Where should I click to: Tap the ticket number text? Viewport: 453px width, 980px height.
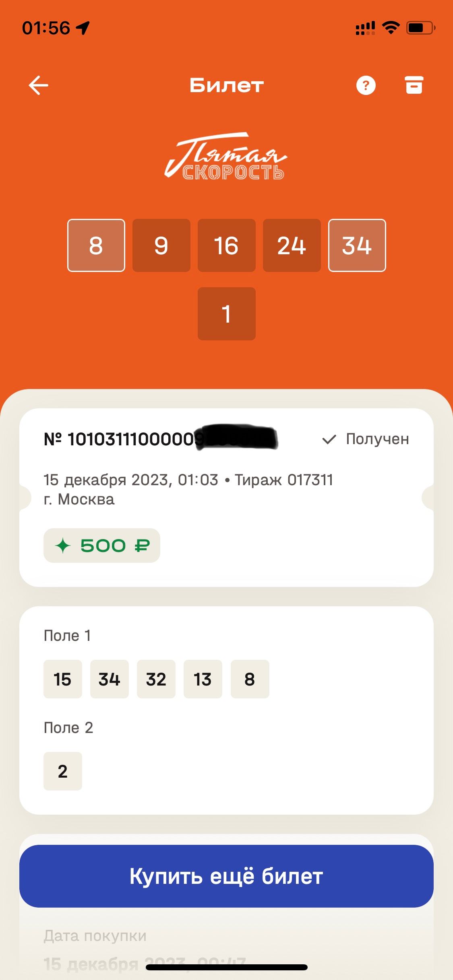[x=160, y=439]
